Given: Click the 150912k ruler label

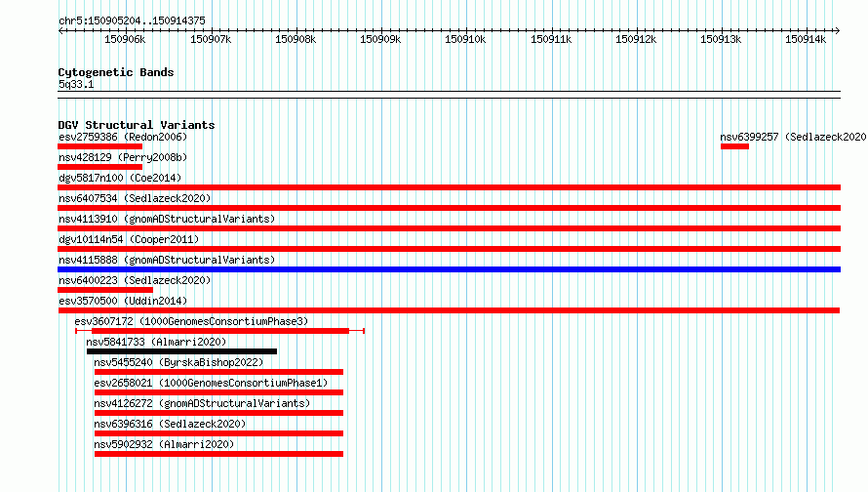Looking at the screenshot, I should 636,39.
